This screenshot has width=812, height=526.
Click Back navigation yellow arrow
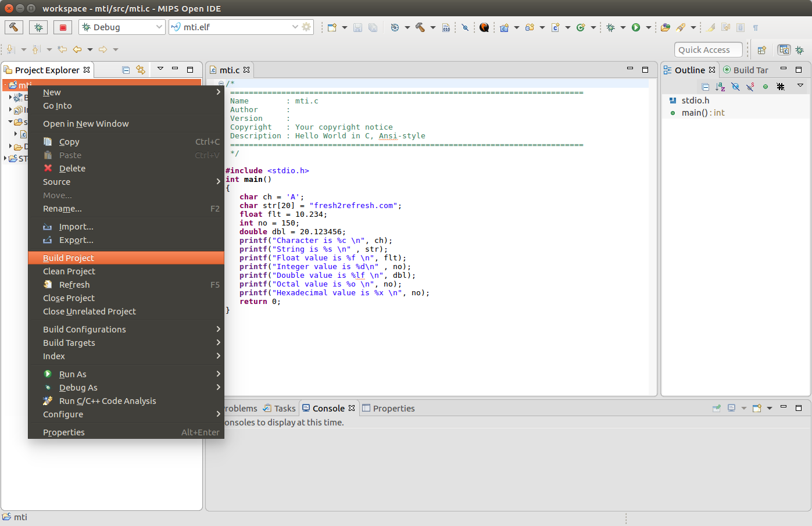pyautogui.click(x=77, y=49)
